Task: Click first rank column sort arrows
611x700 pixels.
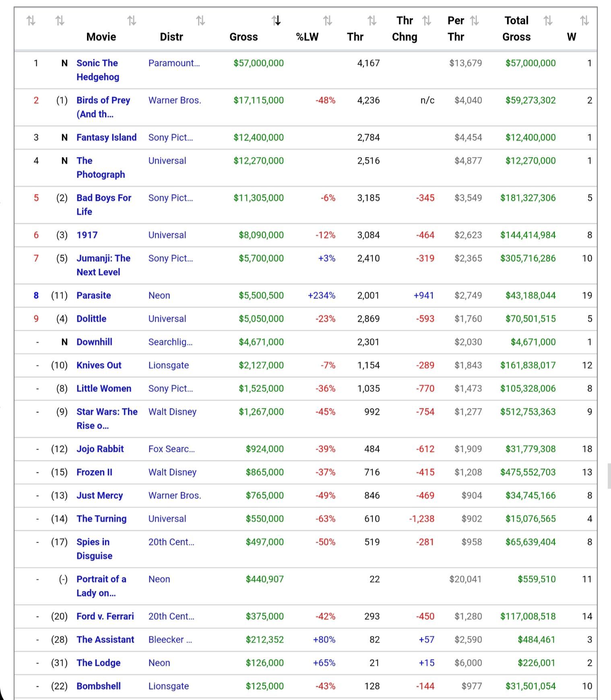Action: point(31,20)
